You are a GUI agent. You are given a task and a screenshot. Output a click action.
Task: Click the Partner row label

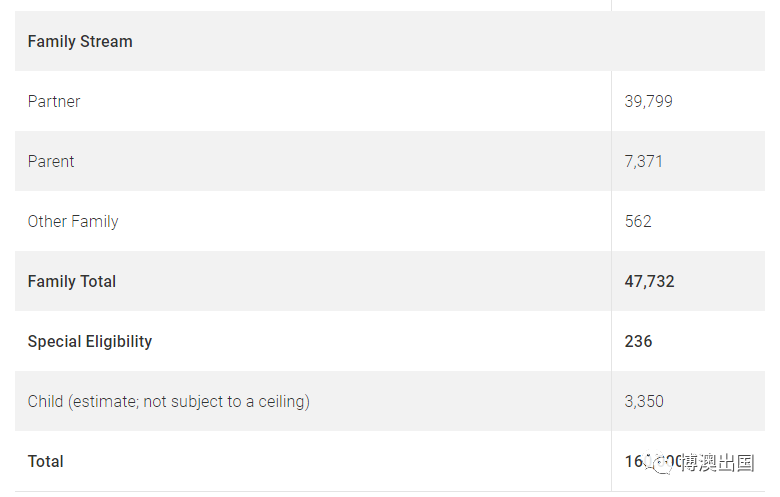54,101
